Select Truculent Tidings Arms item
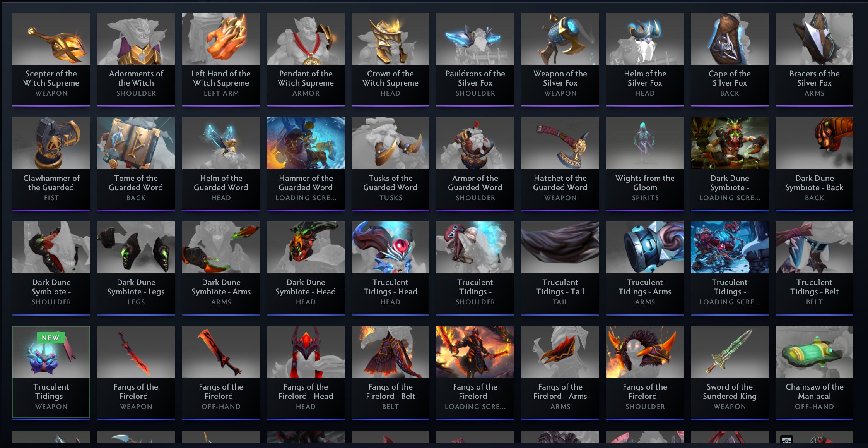Image resolution: width=868 pixels, height=448 pixels. [x=645, y=268]
